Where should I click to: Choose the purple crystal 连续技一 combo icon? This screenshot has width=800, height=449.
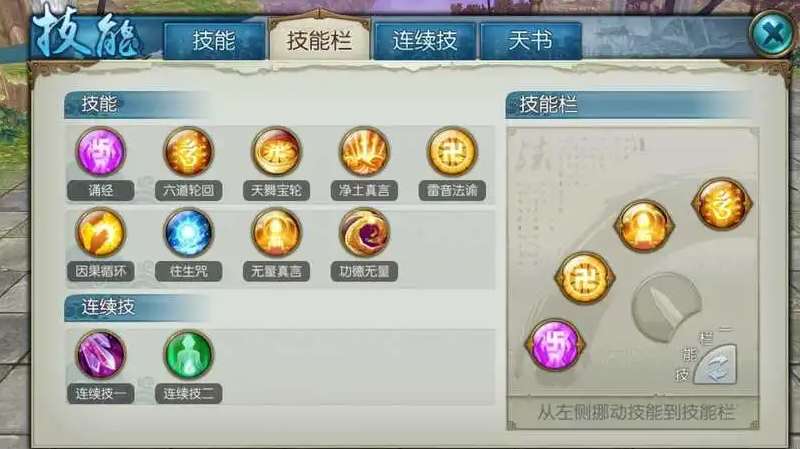(101, 355)
